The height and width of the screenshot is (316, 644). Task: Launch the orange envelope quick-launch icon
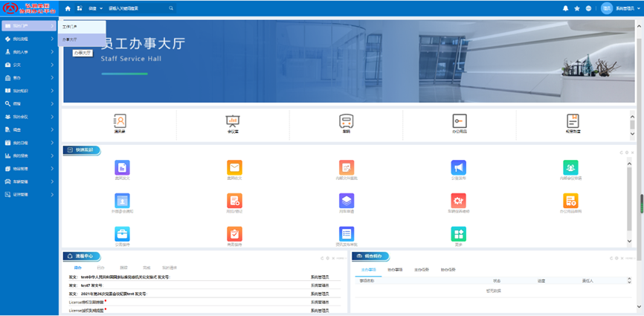point(234,167)
